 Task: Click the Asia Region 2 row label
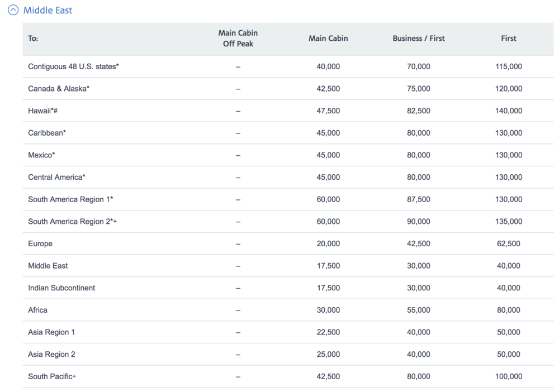pos(51,354)
